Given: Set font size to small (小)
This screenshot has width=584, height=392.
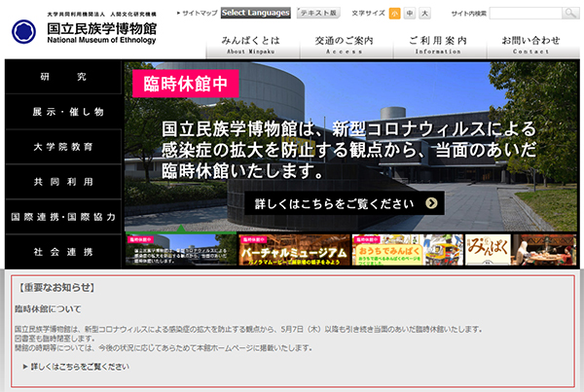Looking at the screenshot, I should (x=394, y=14).
